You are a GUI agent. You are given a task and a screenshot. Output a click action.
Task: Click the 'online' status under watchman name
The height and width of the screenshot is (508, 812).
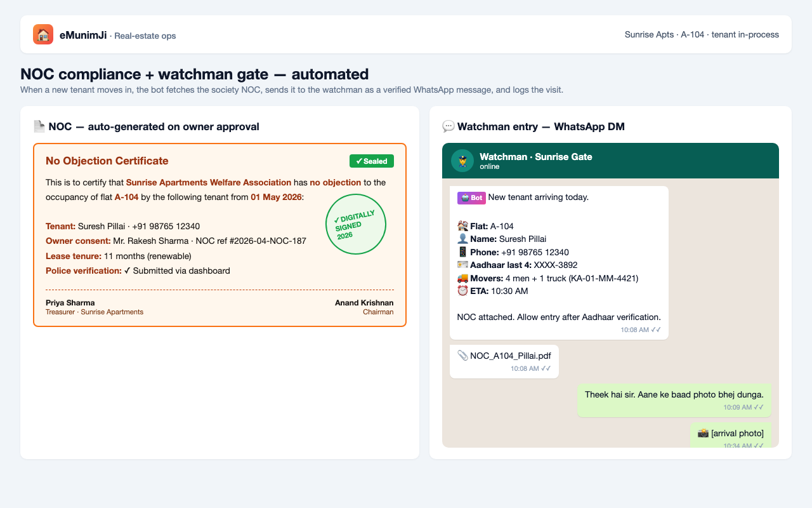coord(490,166)
